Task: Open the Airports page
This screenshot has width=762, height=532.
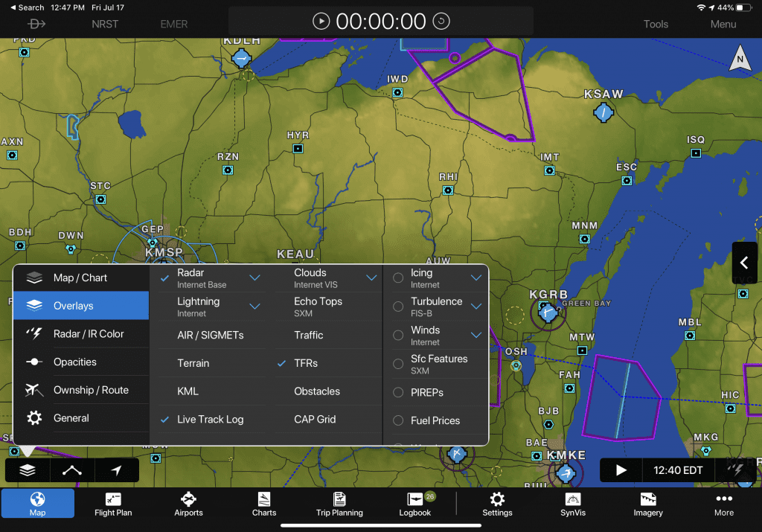Action: pyautogui.click(x=188, y=504)
